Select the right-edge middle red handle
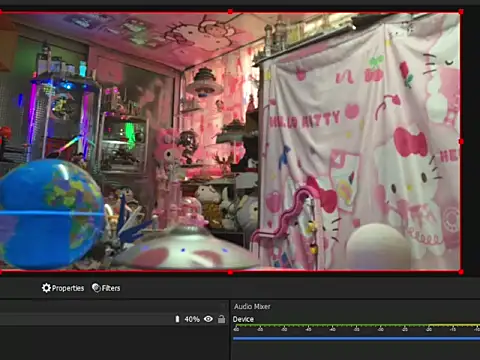 (461, 142)
